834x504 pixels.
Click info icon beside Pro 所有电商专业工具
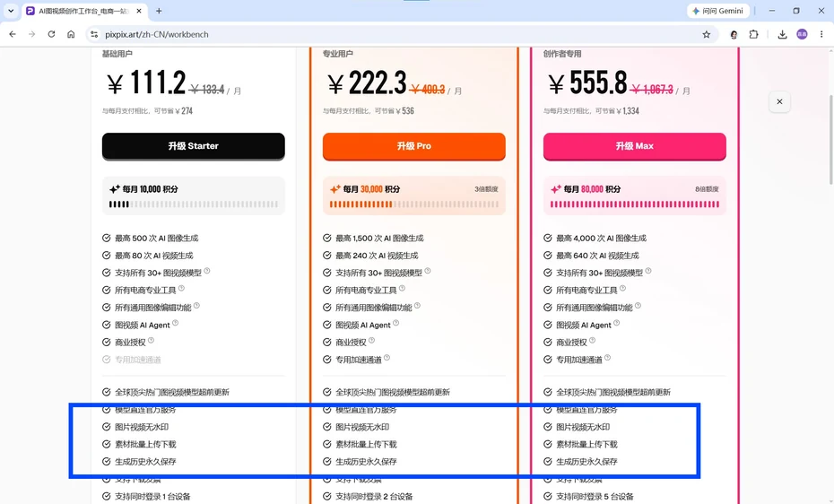[x=402, y=288]
